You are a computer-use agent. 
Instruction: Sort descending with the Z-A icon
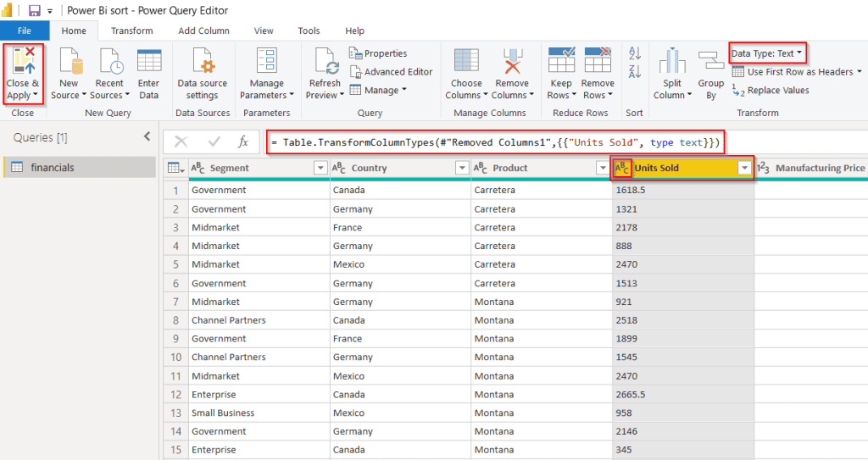click(635, 71)
